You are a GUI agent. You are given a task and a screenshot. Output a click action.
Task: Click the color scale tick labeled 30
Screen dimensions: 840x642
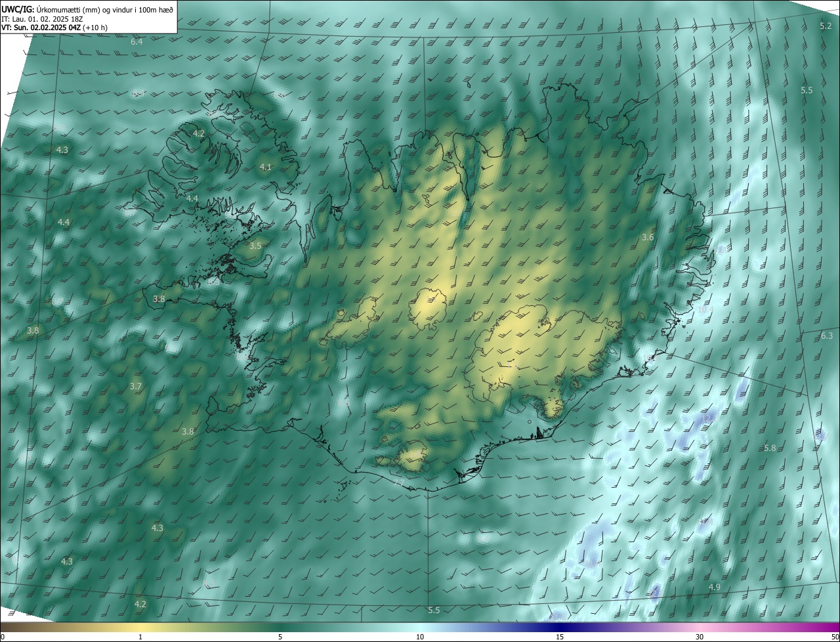(x=700, y=637)
